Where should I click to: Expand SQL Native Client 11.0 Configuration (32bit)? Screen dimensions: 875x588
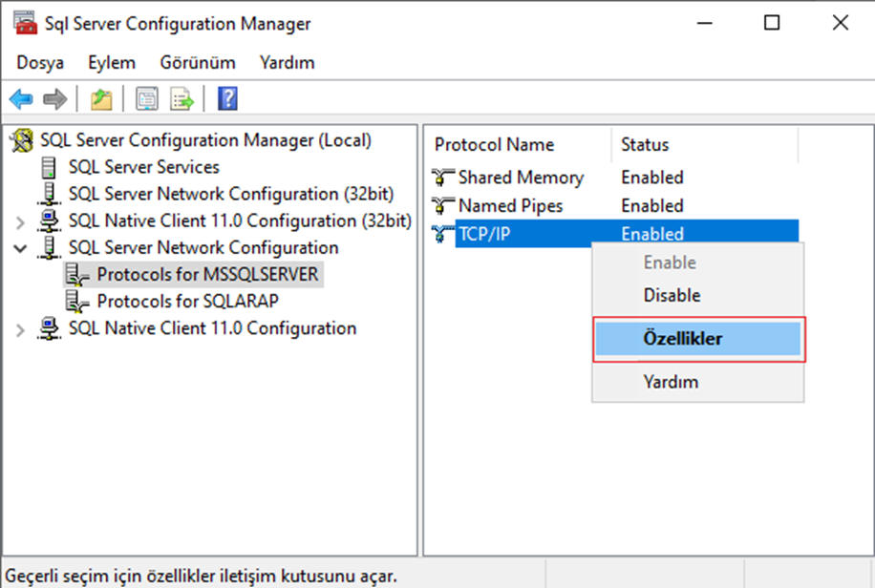coord(20,222)
